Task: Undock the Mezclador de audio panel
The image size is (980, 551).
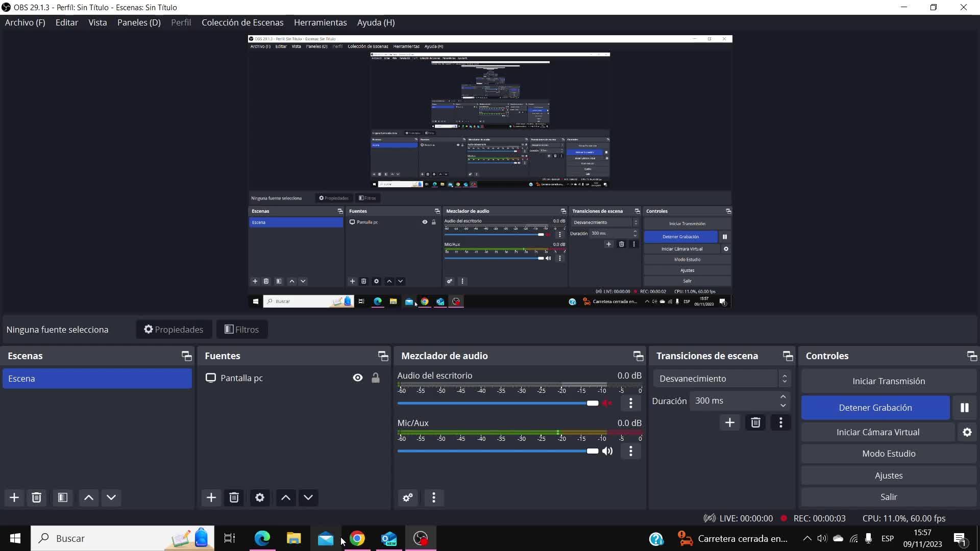Action: (x=638, y=356)
